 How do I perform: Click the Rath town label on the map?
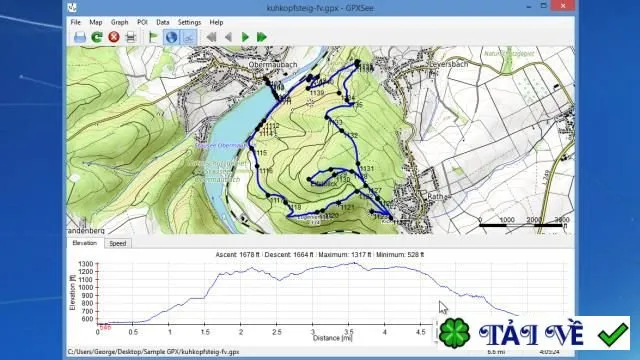point(435,196)
